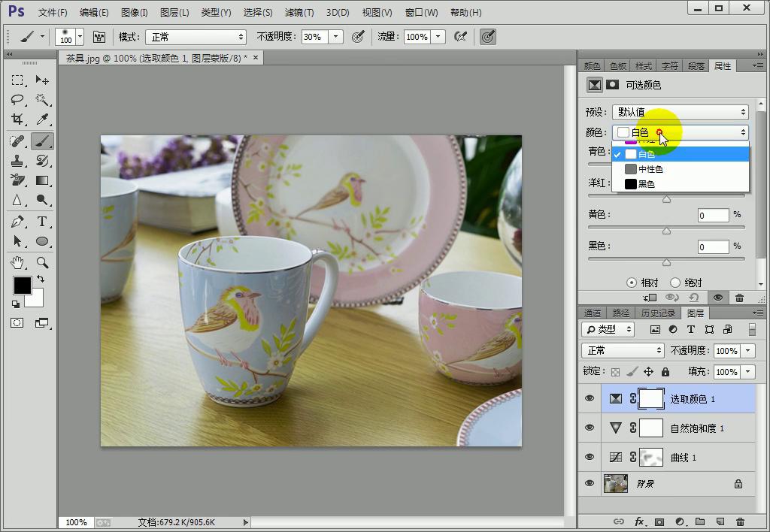Click the foreground black color swatch
Screen dimensions: 770x532
[x=22, y=286]
